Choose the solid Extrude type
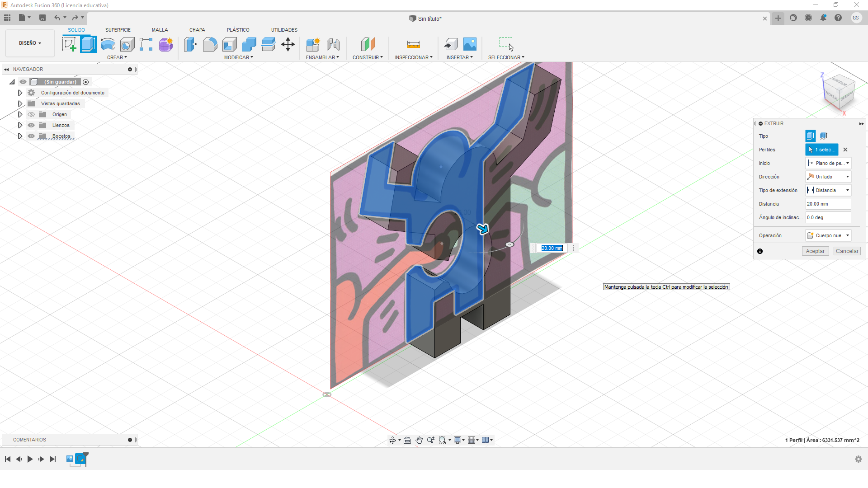 (x=811, y=136)
